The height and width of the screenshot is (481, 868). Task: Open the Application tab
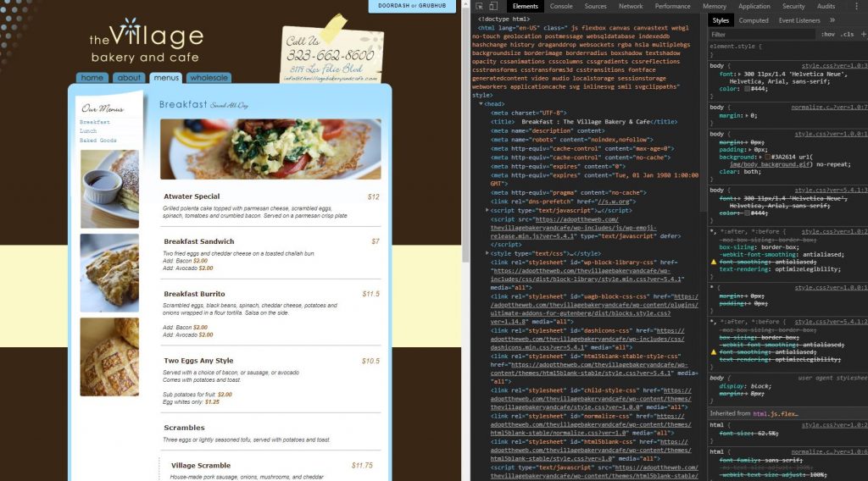point(754,6)
